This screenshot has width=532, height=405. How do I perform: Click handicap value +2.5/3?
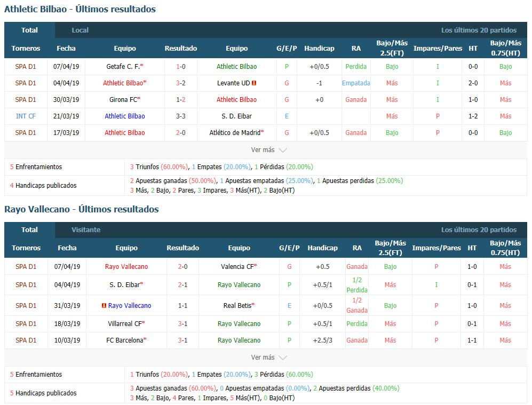point(323,340)
